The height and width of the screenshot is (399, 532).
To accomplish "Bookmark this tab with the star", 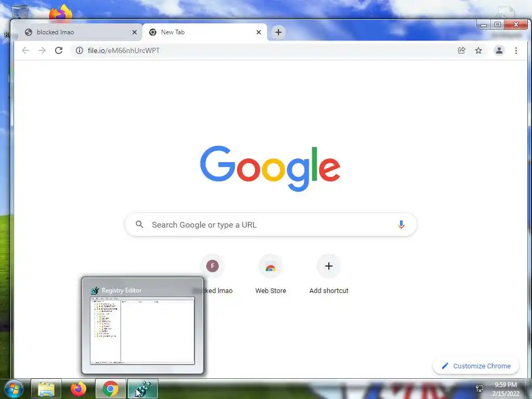I will [x=478, y=50].
